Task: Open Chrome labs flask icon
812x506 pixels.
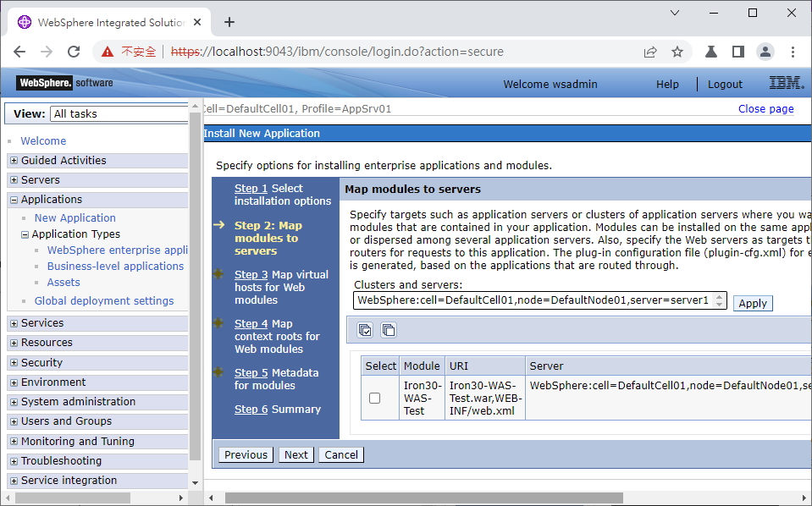Action: (x=711, y=52)
